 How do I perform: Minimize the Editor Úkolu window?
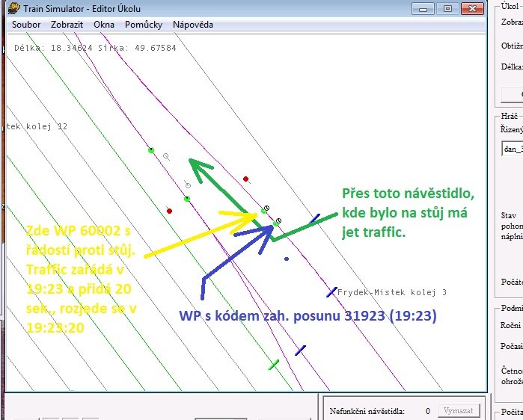pos(426,8)
